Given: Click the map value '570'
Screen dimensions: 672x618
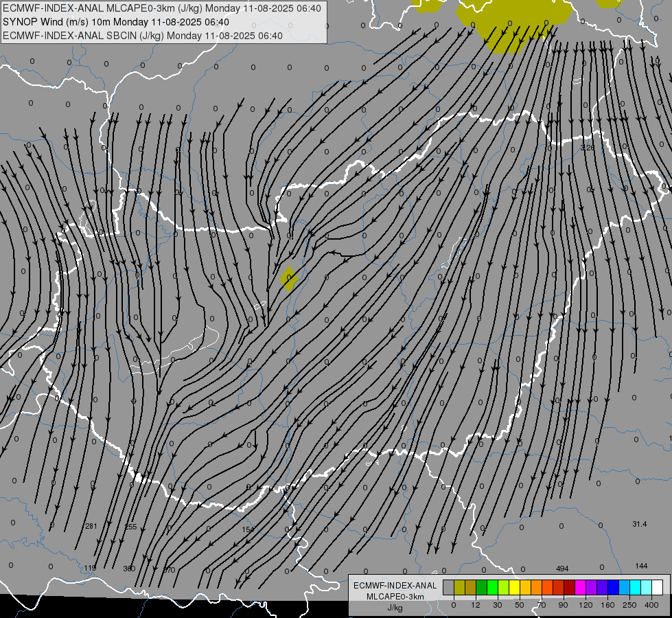Looking at the screenshot, I should coord(170,570).
